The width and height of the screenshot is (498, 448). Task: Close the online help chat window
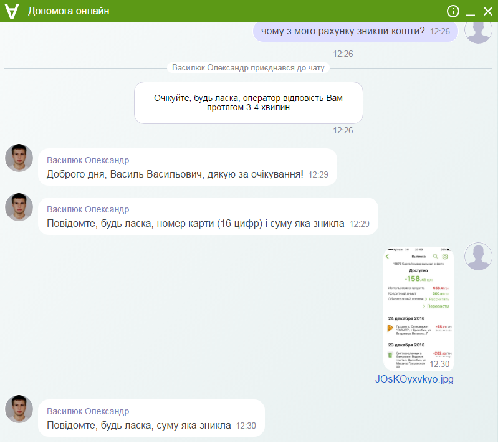pos(488,11)
